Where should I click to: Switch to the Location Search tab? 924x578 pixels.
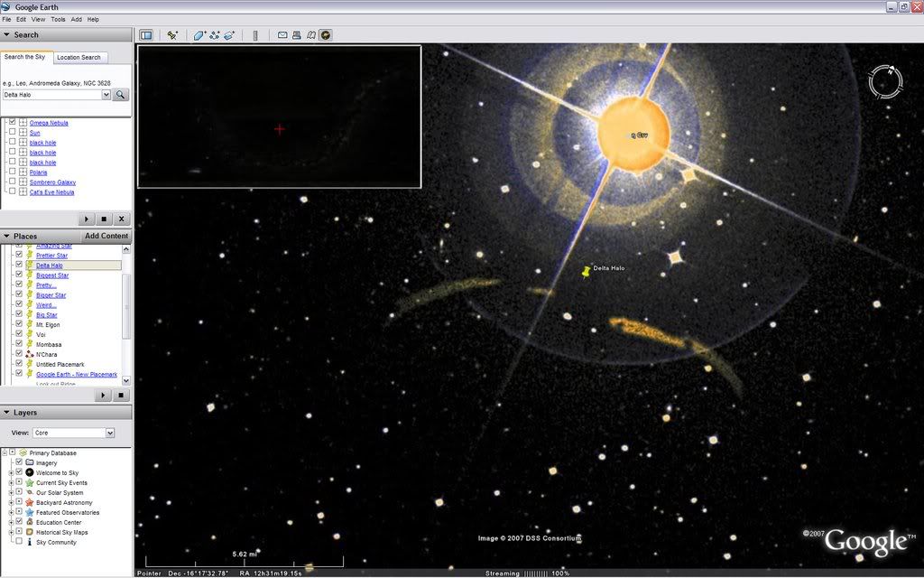point(79,58)
